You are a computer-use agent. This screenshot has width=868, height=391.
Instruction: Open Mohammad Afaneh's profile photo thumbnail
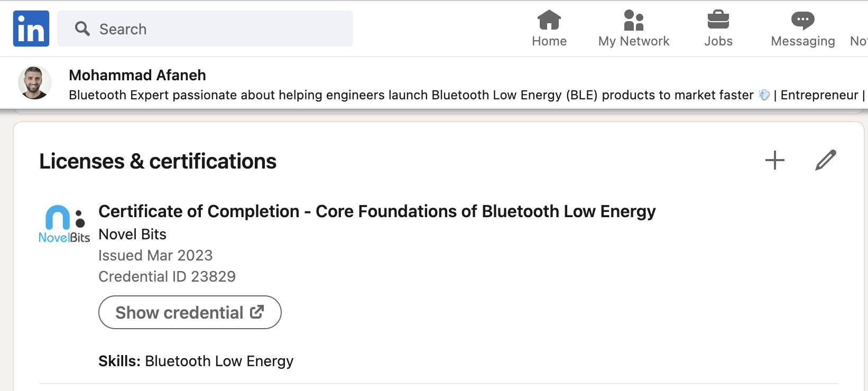point(35,83)
